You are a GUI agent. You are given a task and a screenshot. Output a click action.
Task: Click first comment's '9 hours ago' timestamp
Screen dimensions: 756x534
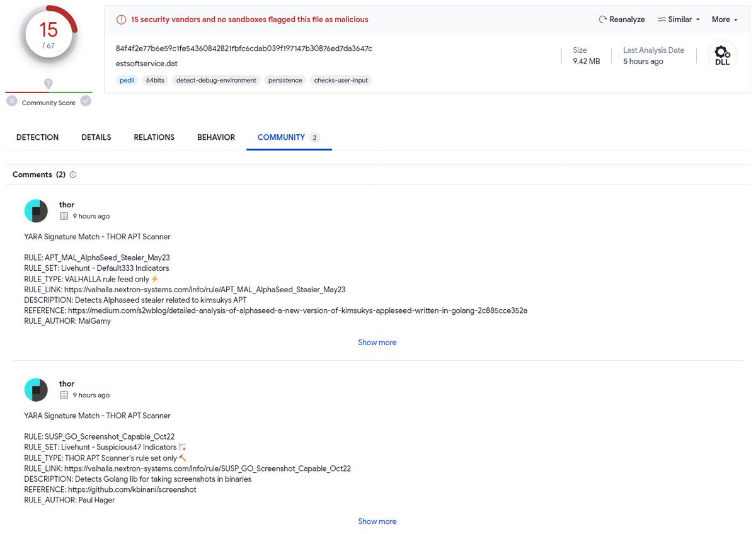(91, 216)
